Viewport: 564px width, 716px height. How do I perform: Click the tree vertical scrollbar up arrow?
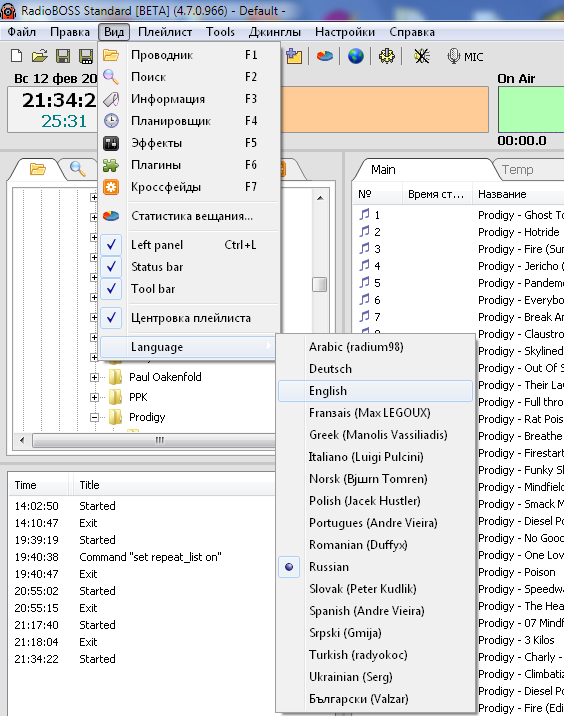point(320,198)
